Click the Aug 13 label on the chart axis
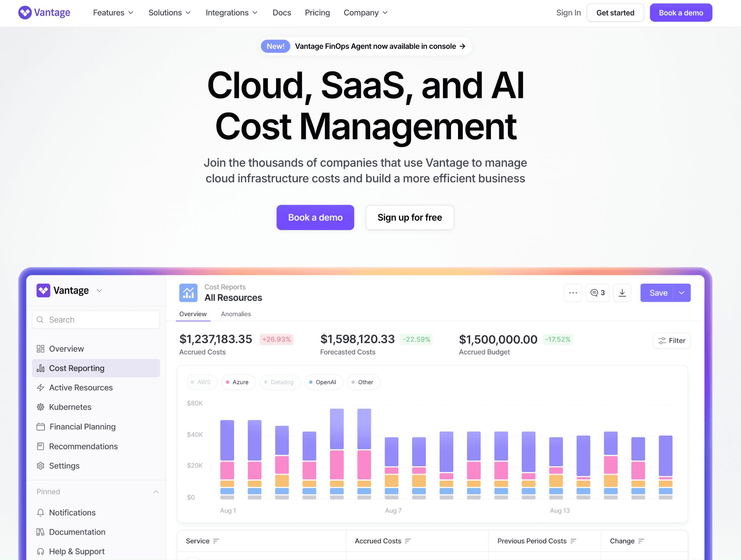The width and height of the screenshot is (741, 560). click(x=560, y=510)
